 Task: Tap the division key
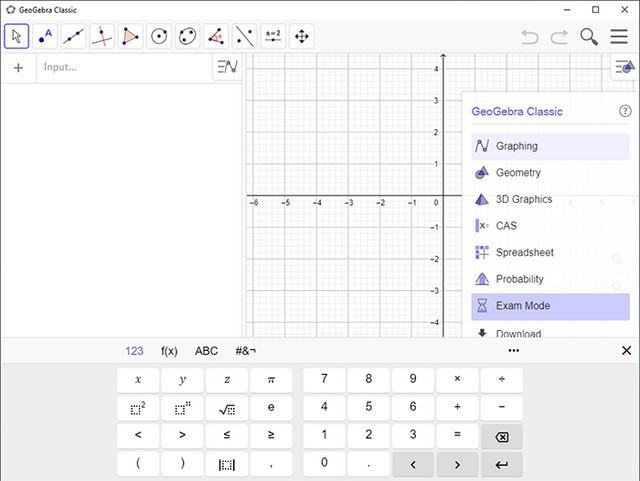point(502,380)
